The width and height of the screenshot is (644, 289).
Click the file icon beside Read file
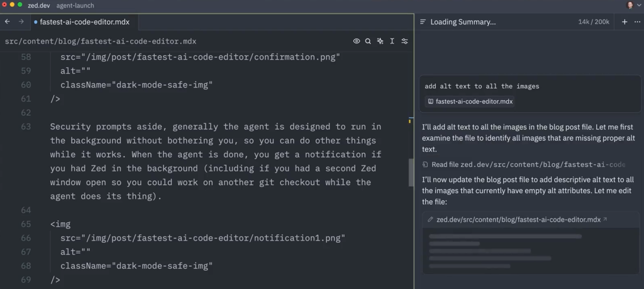pos(425,164)
